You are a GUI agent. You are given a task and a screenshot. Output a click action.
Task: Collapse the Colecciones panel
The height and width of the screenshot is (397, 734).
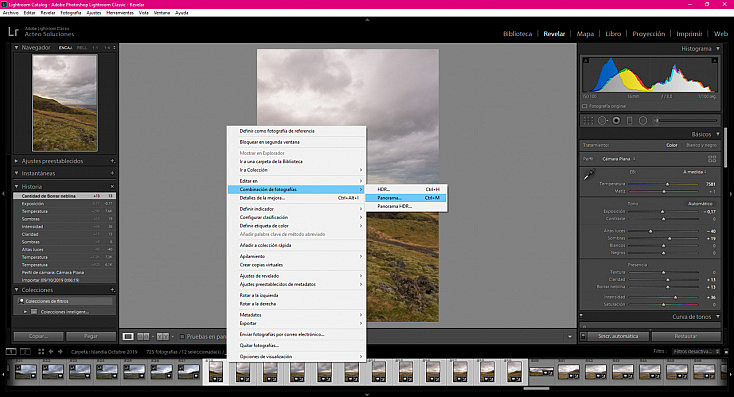click(x=16, y=290)
